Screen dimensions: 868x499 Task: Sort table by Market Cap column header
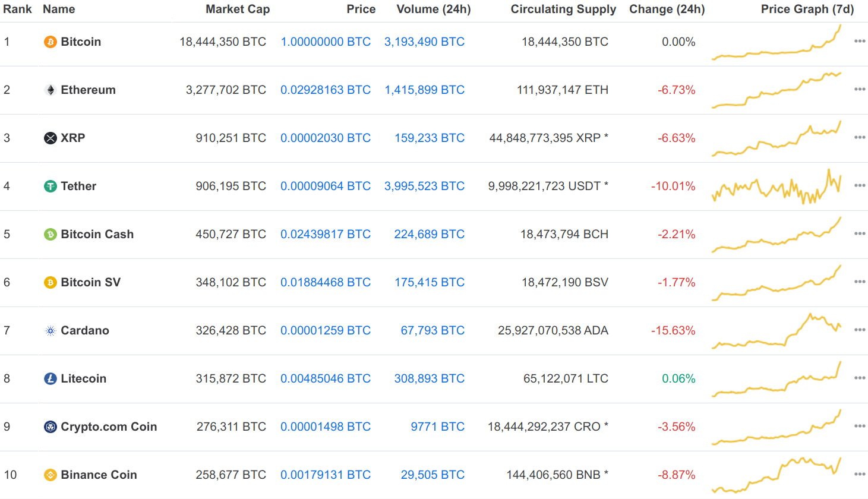click(x=238, y=9)
